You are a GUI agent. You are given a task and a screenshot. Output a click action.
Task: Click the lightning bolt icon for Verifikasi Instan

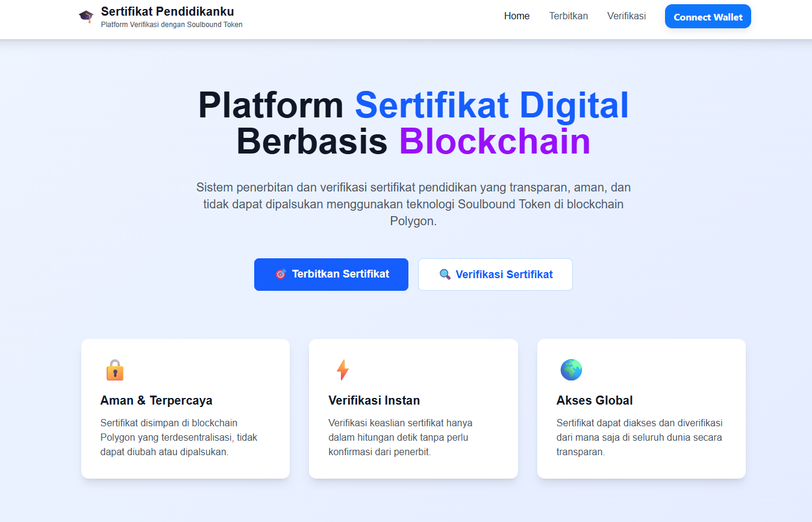pos(342,370)
